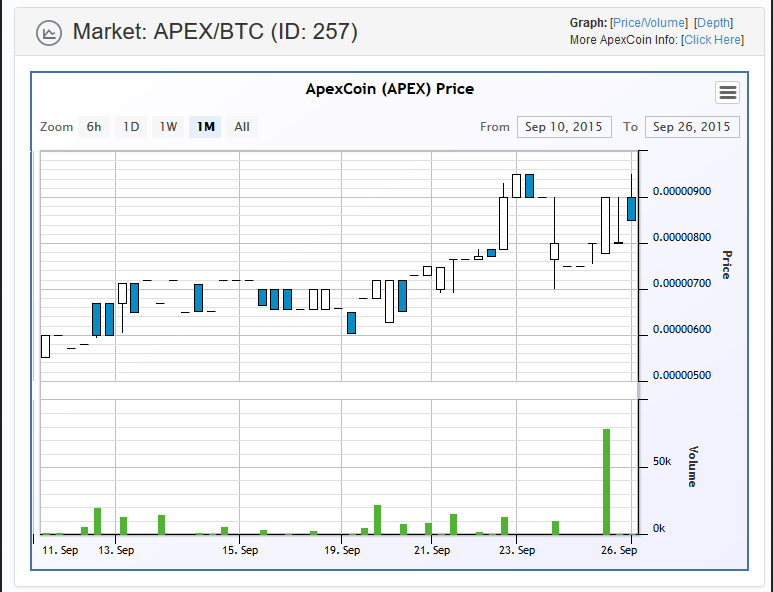Click the tallest green volume bar
This screenshot has height=592, width=773.
point(606,482)
